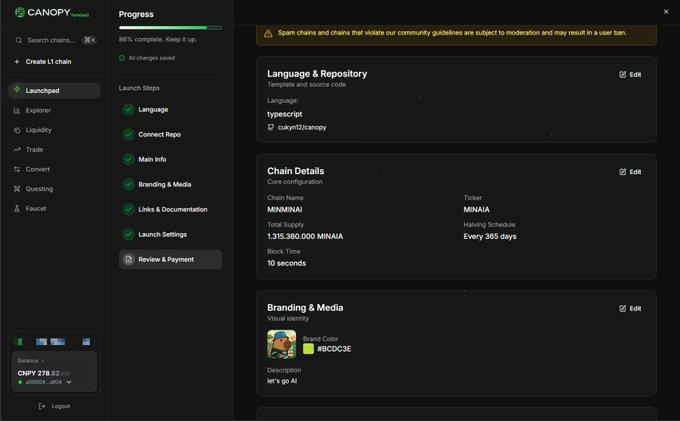Jump to the Launch Settings step
Screen dimensions: 680x421
click(x=170, y=235)
